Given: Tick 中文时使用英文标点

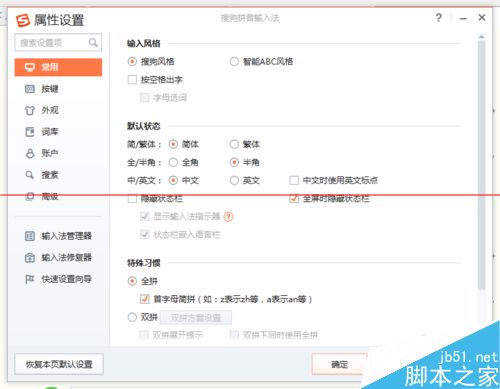Looking at the screenshot, I should tap(294, 180).
